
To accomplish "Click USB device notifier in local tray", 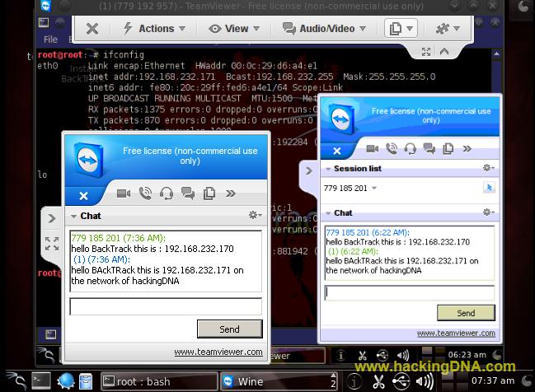I will point(401,381).
